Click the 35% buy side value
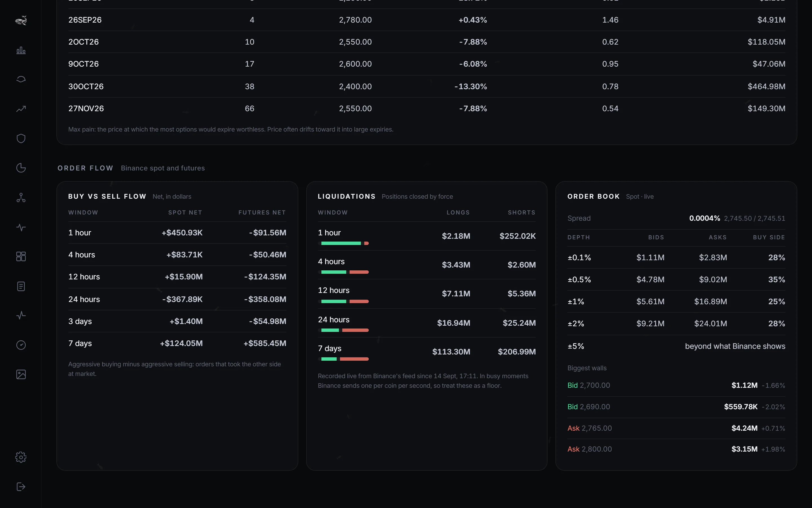 pos(776,279)
